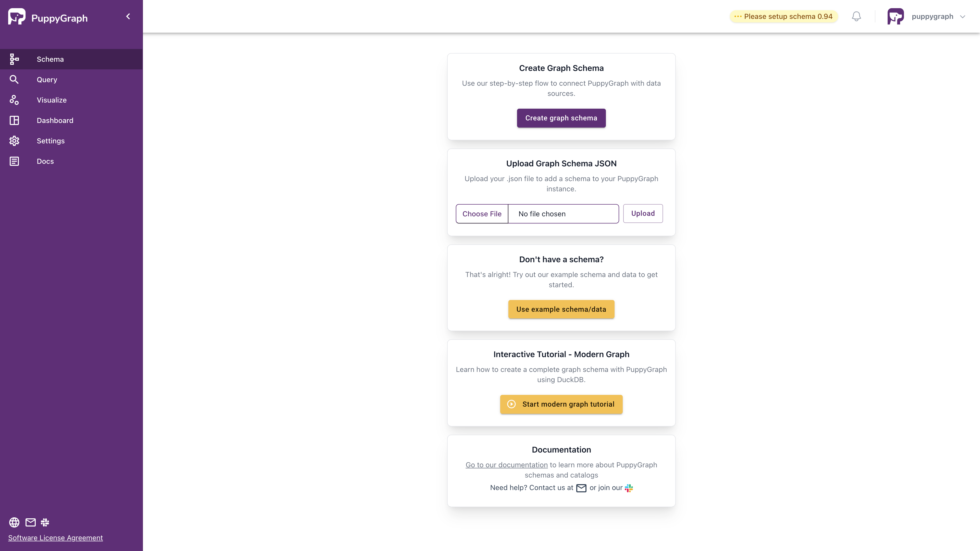Join the PuppyGraph Slack via its icon
980x551 pixels.
(x=45, y=522)
